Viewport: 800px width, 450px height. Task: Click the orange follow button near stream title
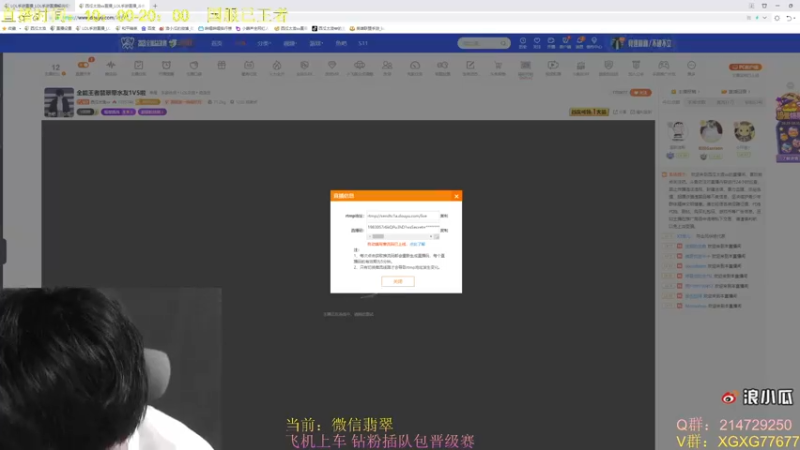(x=640, y=92)
